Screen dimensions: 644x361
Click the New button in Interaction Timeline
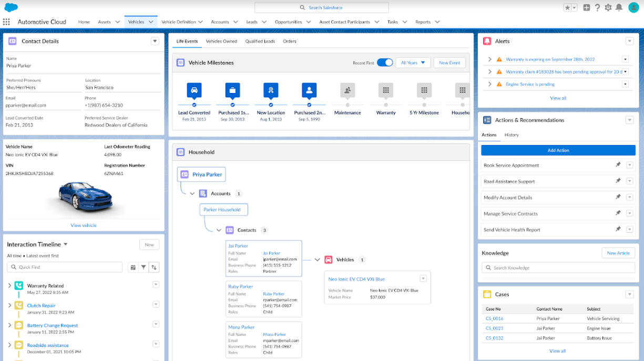coord(149,244)
